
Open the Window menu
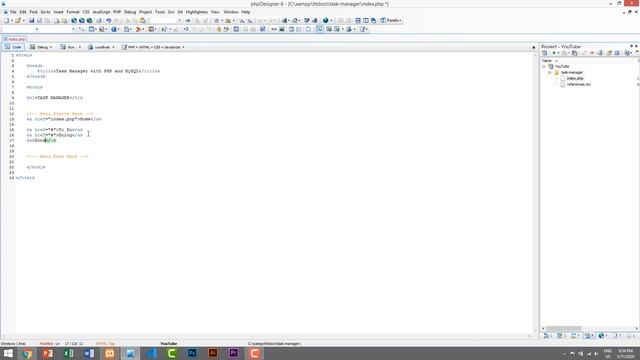[x=231, y=12]
